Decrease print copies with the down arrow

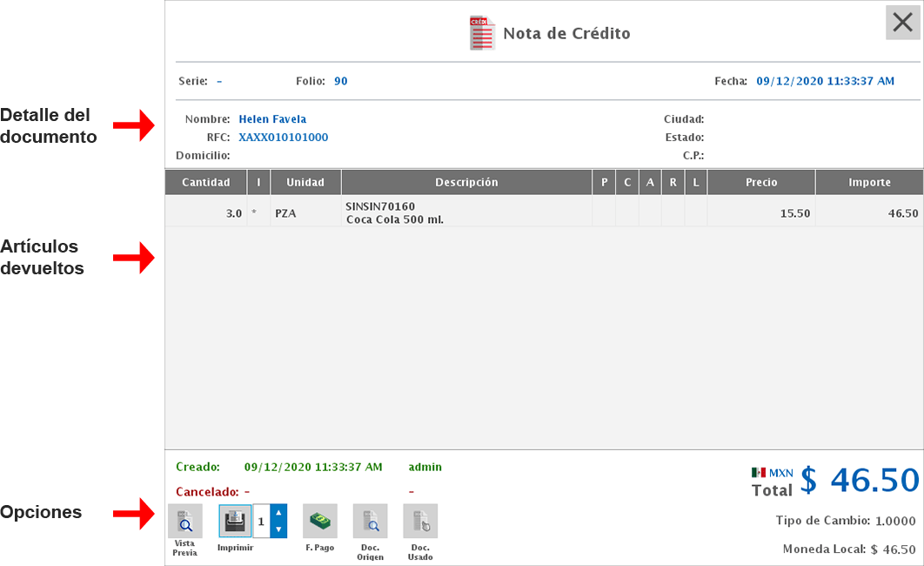(x=277, y=527)
